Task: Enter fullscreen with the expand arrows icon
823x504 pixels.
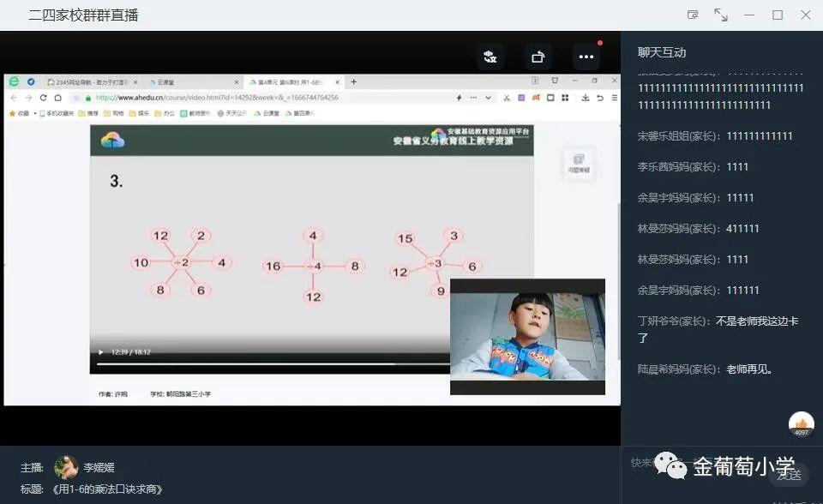Action: (721, 15)
